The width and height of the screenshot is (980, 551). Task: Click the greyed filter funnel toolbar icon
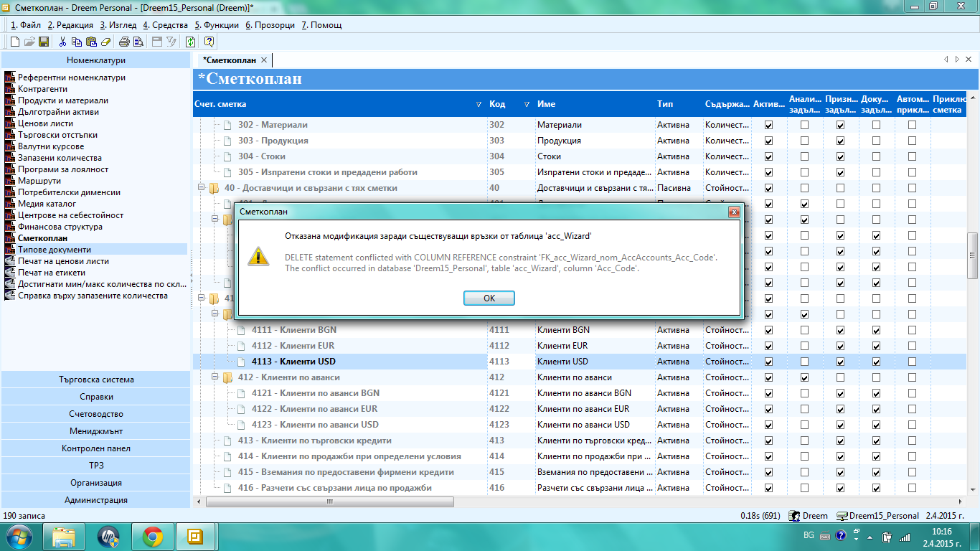[171, 42]
